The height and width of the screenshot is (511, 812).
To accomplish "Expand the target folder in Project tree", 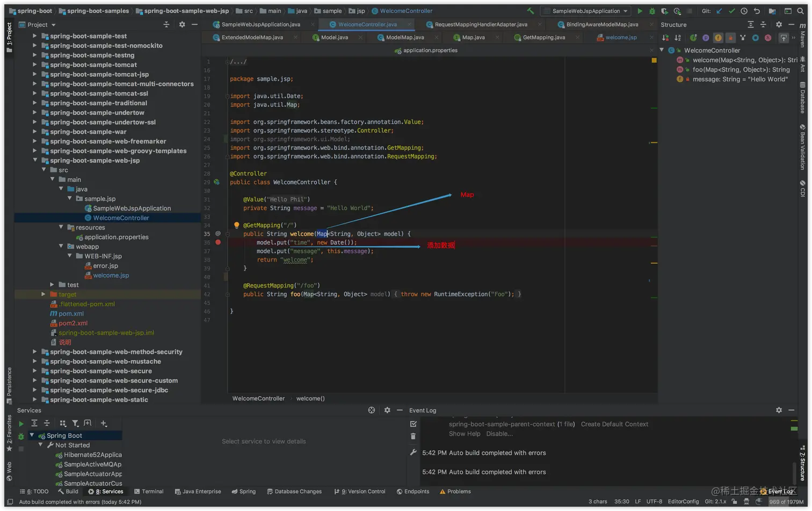I will point(44,294).
